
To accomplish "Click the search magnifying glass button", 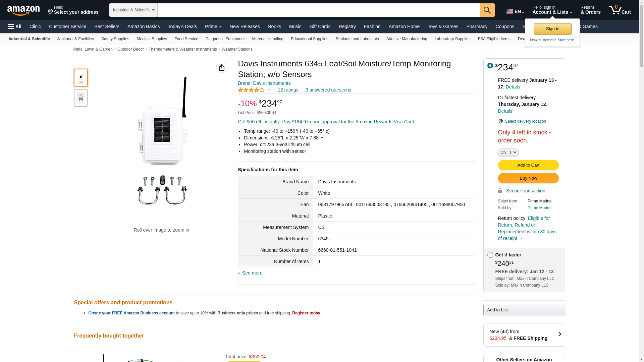I will pyautogui.click(x=487, y=10).
